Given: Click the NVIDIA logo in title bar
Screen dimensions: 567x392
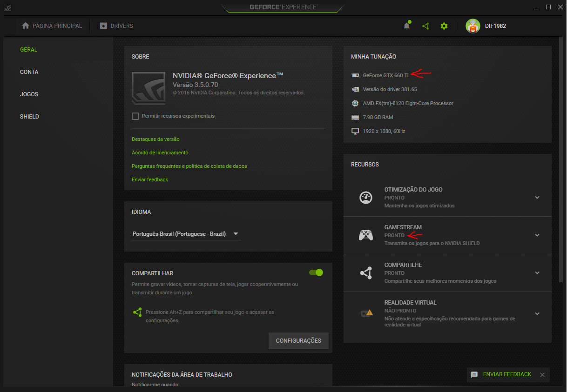Looking at the screenshot, I should [x=7, y=7].
